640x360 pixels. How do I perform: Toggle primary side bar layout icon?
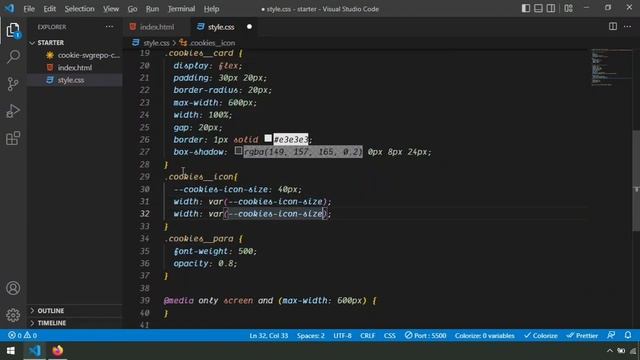526,8
